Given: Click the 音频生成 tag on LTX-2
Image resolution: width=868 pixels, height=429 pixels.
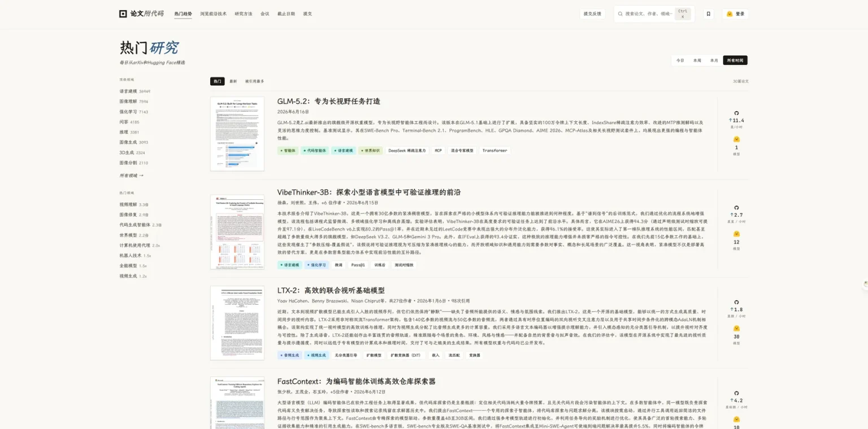Looking at the screenshot, I should (289, 355).
